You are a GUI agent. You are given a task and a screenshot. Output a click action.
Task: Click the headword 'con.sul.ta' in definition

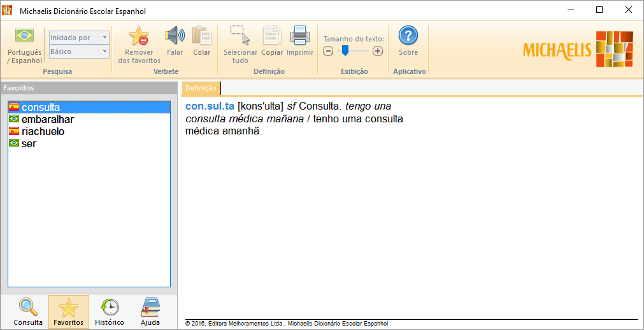[210, 106]
